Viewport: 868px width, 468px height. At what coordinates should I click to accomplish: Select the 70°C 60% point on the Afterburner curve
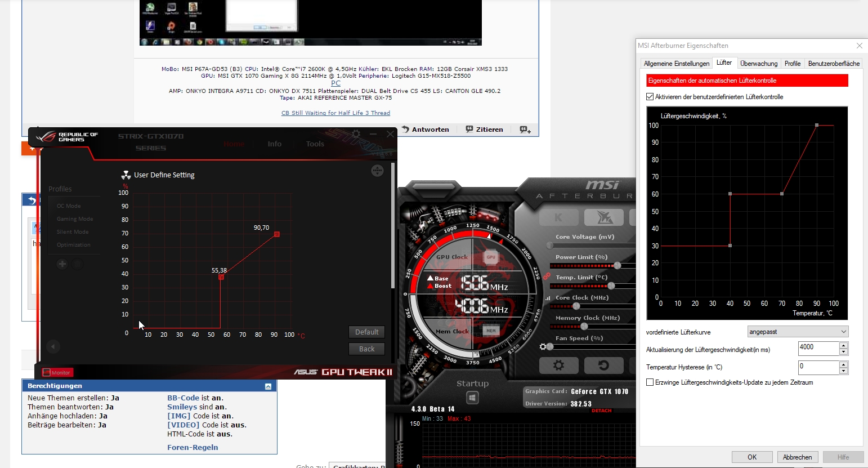(x=782, y=194)
